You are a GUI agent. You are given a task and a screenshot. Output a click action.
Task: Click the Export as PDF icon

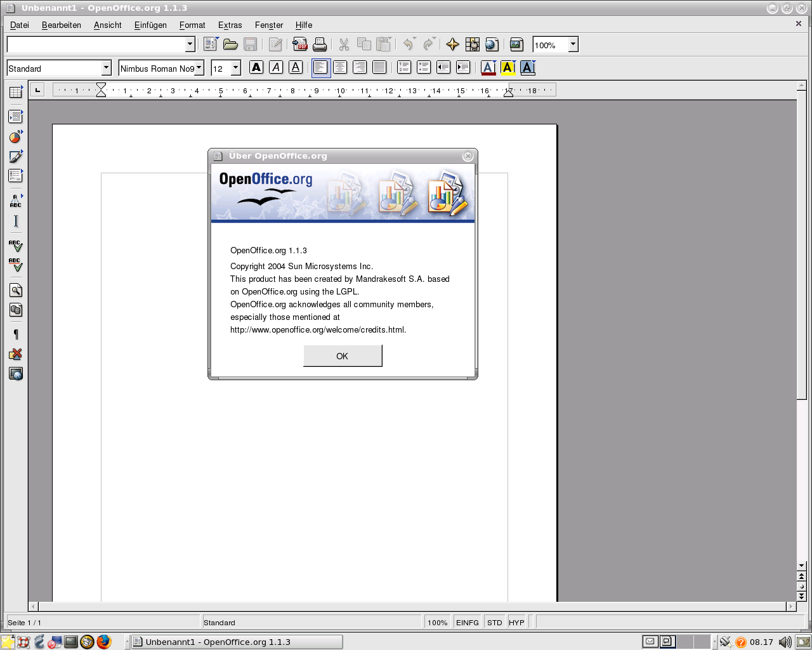(x=299, y=44)
